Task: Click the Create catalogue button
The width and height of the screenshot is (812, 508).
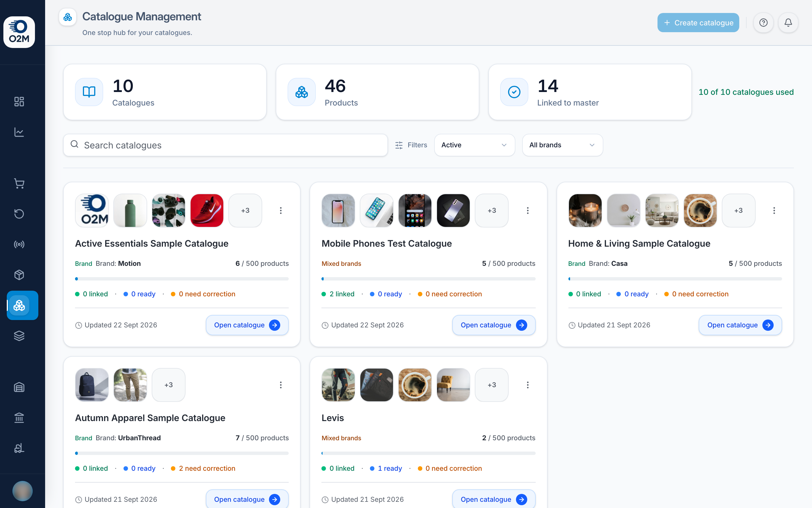Action: (x=698, y=23)
